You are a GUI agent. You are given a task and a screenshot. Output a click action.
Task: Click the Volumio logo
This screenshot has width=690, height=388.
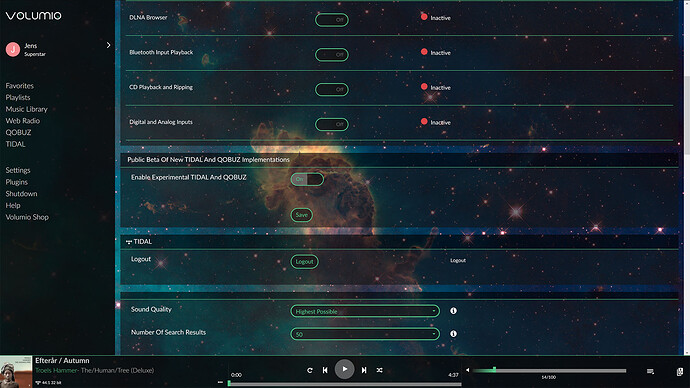[33, 15]
